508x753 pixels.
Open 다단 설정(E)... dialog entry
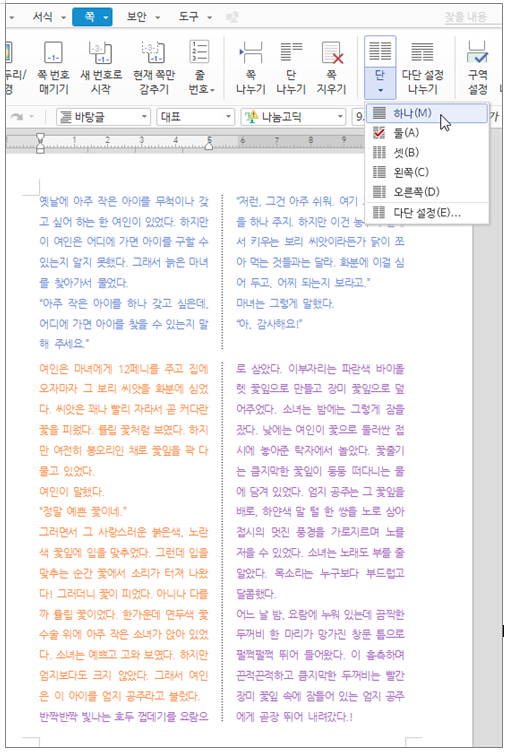pyautogui.click(x=426, y=212)
